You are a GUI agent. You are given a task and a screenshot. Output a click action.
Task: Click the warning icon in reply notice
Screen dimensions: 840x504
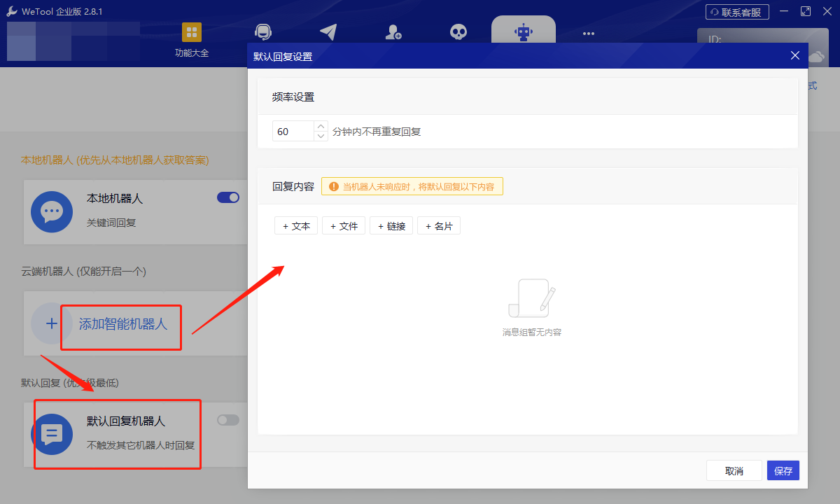click(x=333, y=187)
